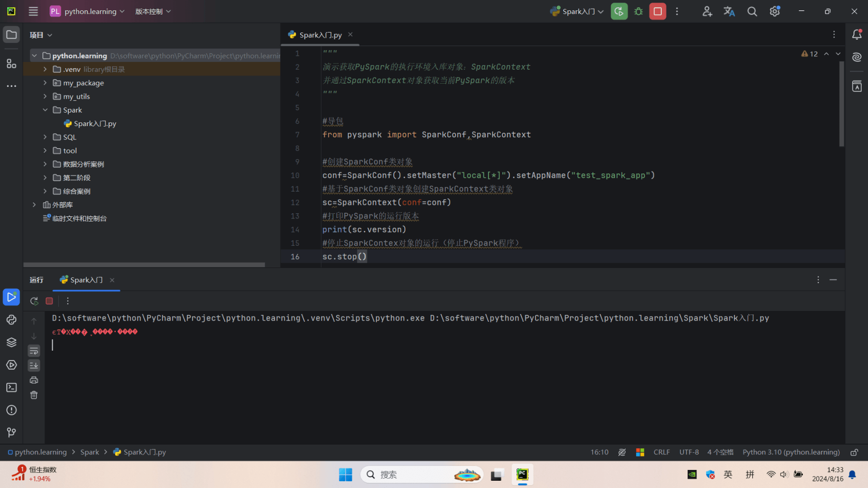Stop the process in Run panel toolbar
The image size is (868, 488).
50,301
